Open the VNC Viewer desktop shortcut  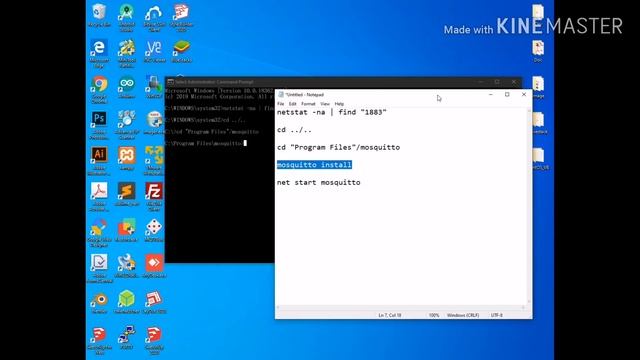154,51
